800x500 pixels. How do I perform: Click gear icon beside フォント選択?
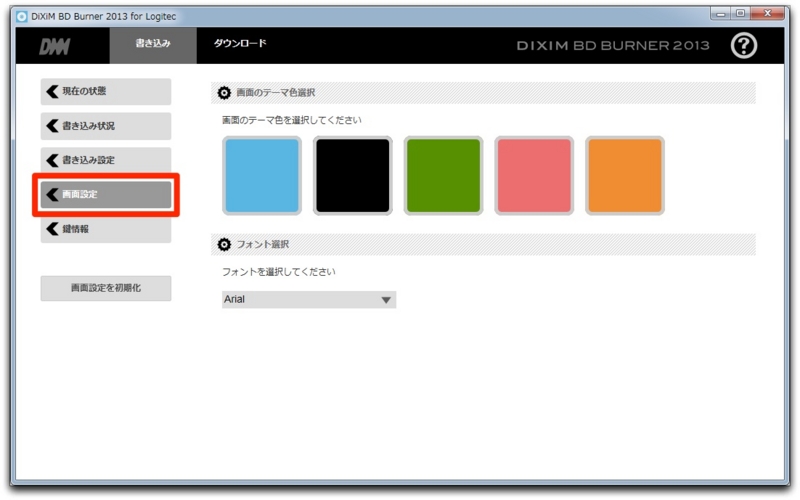224,244
